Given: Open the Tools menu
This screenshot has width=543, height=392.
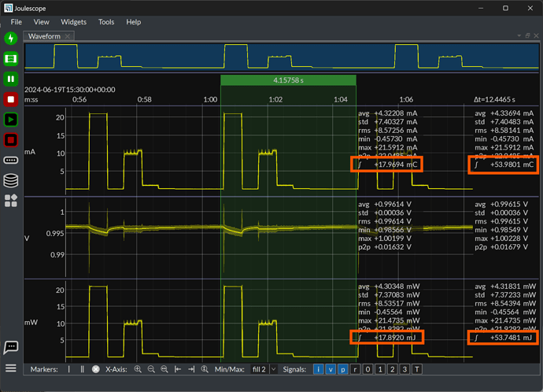Looking at the screenshot, I should click(106, 22).
